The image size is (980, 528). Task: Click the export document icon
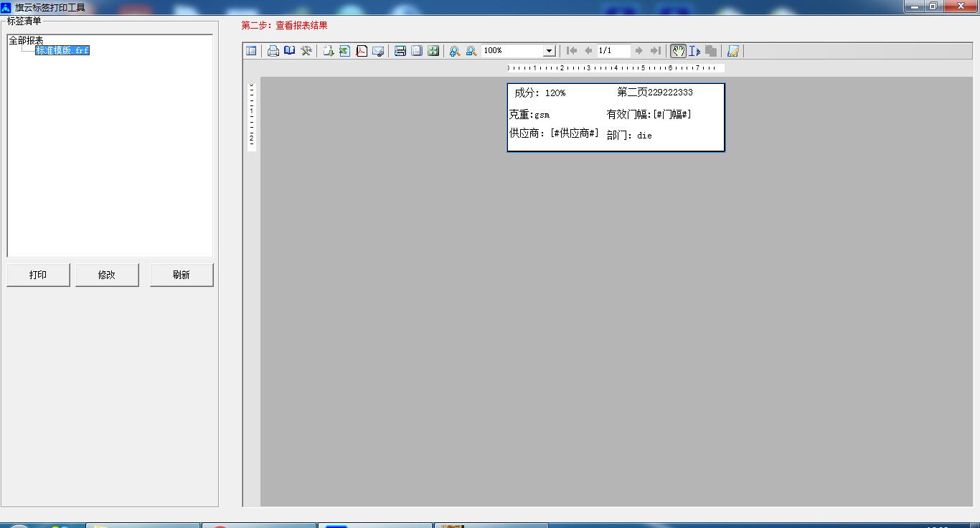[329, 51]
